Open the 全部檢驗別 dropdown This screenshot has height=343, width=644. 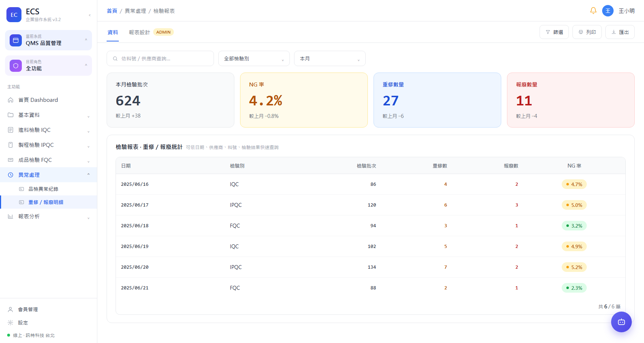254,59
